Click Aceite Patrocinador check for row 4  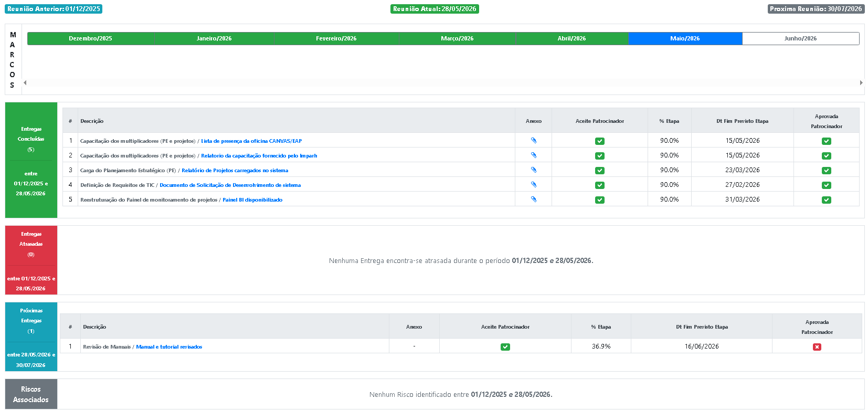tap(600, 185)
